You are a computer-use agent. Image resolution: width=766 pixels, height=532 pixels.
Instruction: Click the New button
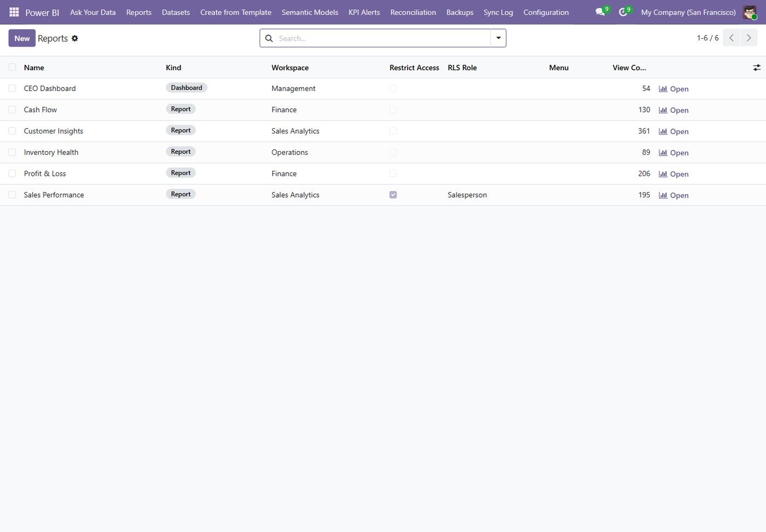tap(22, 38)
